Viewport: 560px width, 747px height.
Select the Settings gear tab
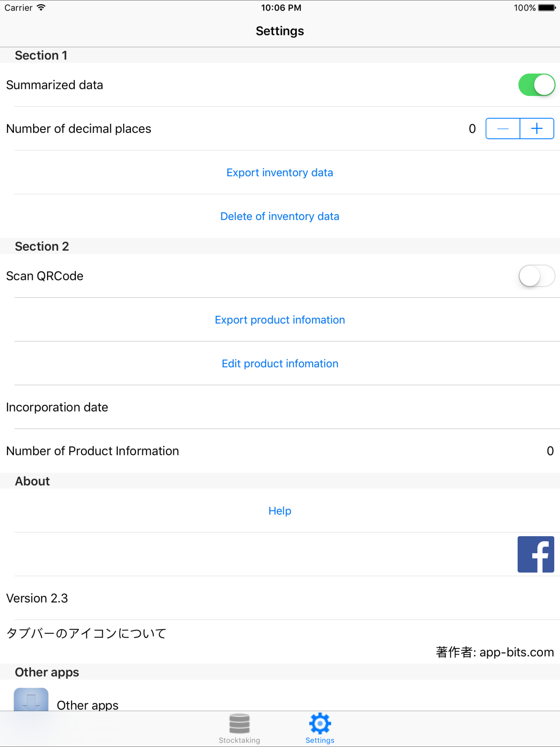[x=320, y=728]
